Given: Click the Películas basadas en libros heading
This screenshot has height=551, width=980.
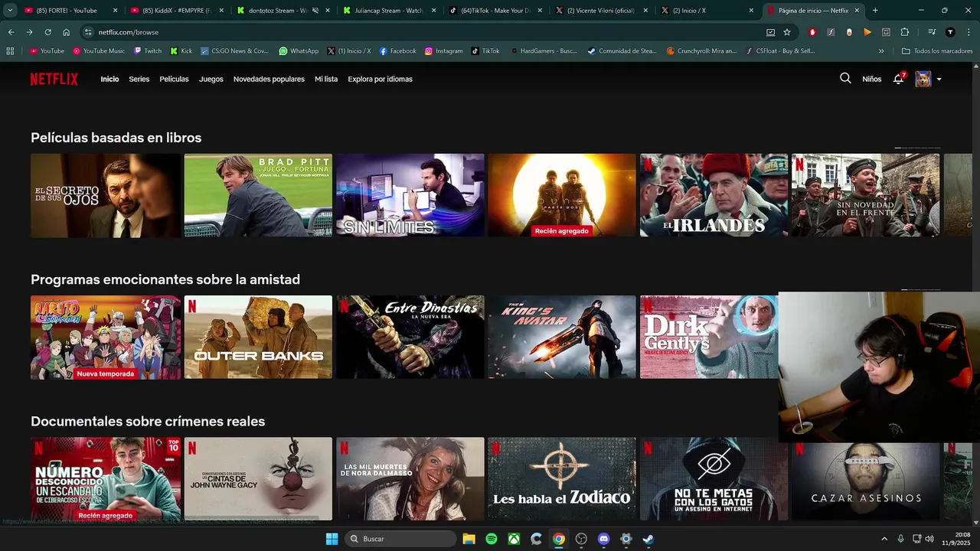Looking at the screenshot, I should (116, 138).
